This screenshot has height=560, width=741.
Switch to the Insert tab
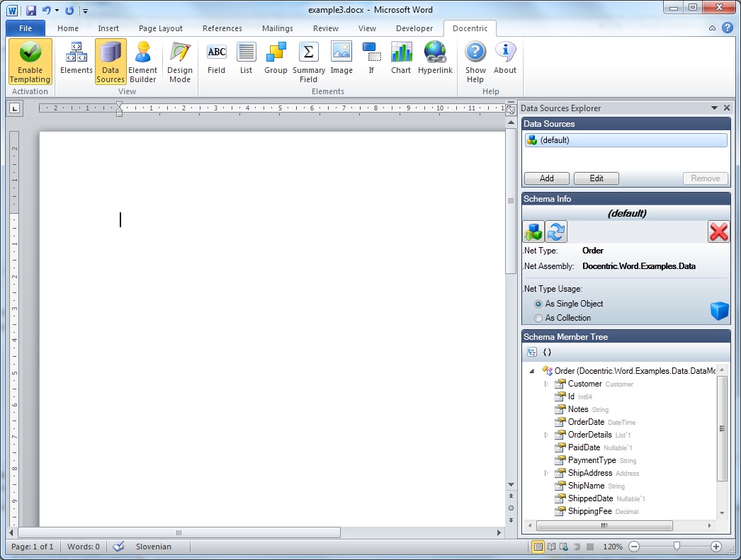pos(108,28)
